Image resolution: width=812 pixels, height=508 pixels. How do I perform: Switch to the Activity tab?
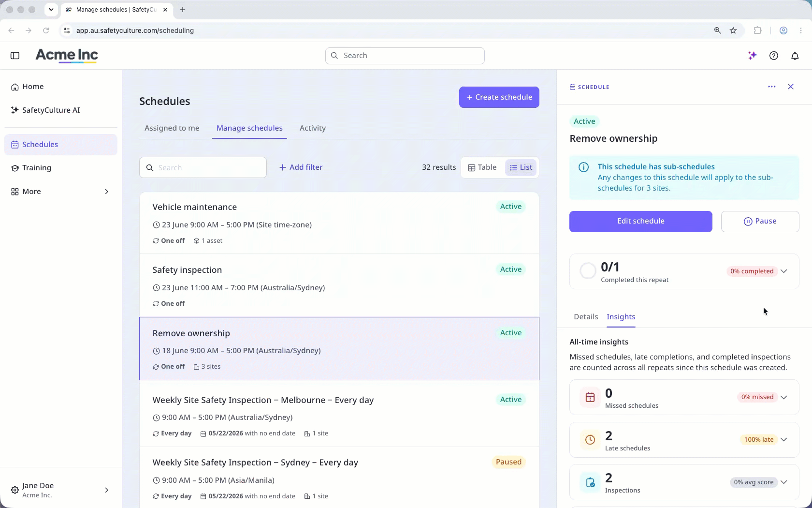313,128
